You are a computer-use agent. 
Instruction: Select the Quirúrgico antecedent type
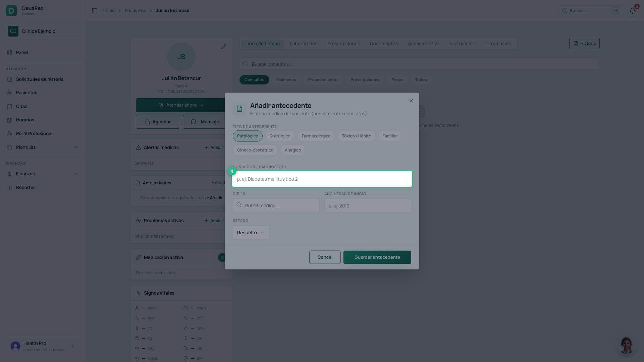coord(280,136)
